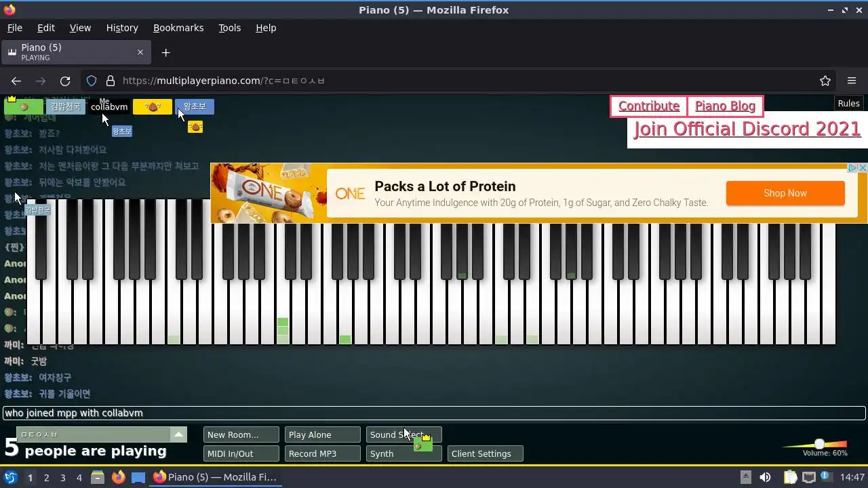Switch to workspace 3
This screenshot has height=488, width=868.
pyautogui.click(x=62, y=477)
